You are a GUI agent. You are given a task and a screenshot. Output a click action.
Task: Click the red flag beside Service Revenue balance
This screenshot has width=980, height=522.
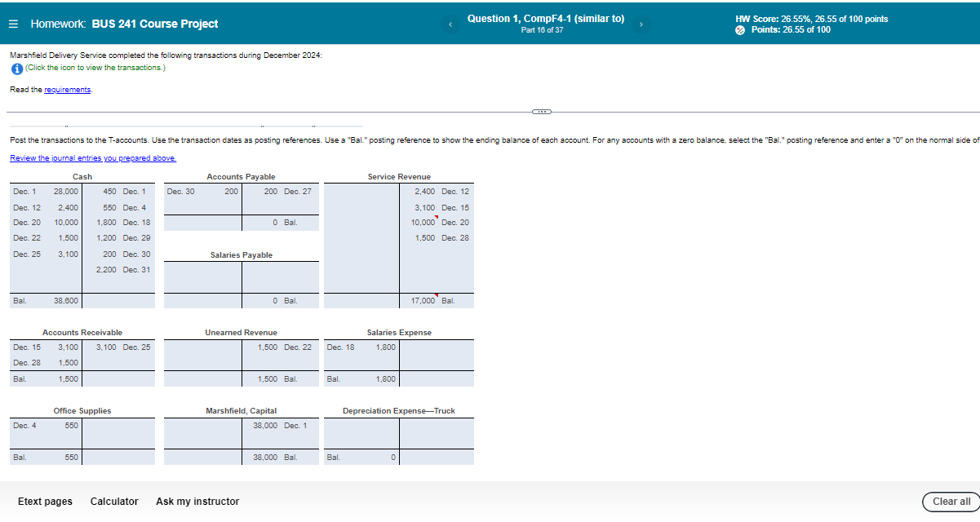point(437,296)
